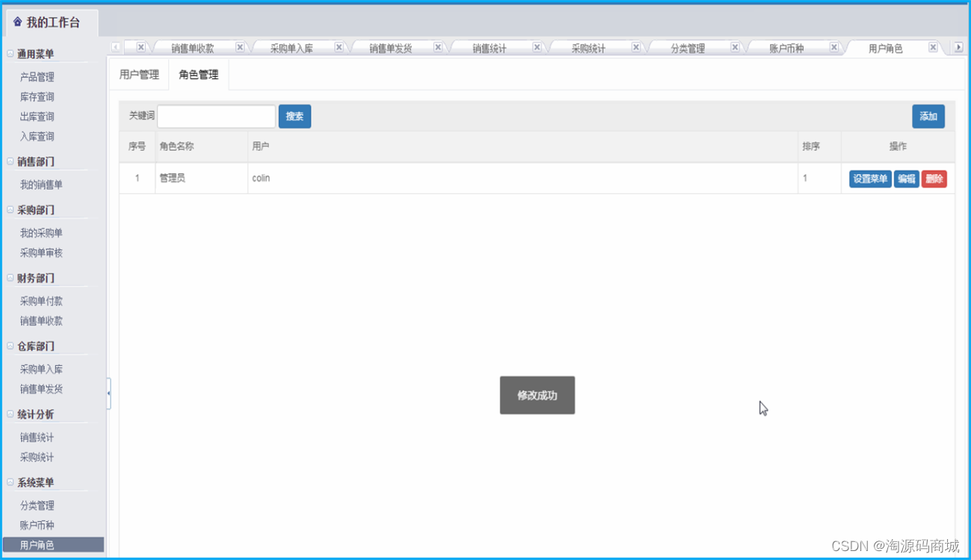Switch to the 采购单入库 tab
The height and width of the screenshot is (560, 971).
point(291,49)
